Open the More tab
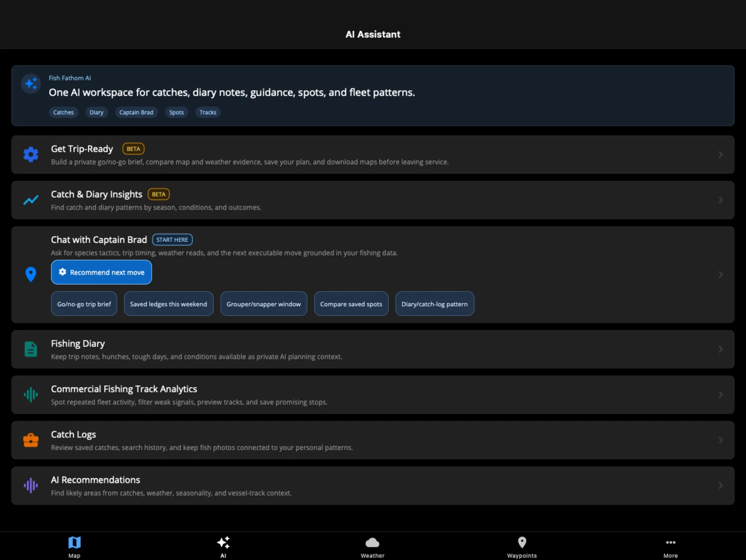This screenshot has width=746, height=560. [x=671, y=547]
